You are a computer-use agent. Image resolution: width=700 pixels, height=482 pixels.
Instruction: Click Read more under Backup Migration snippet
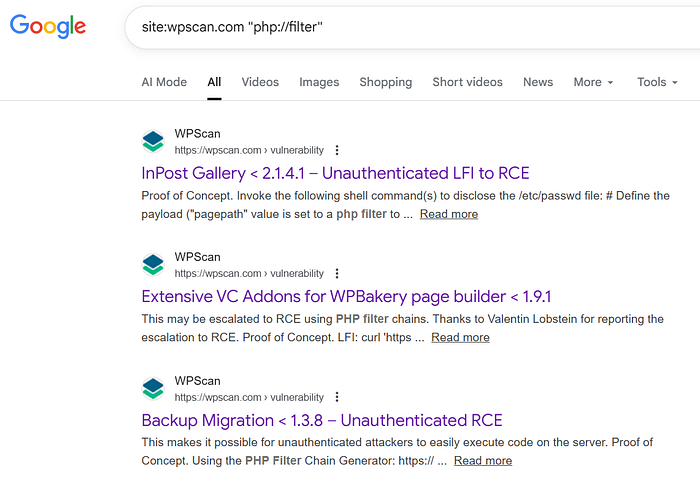483,461
